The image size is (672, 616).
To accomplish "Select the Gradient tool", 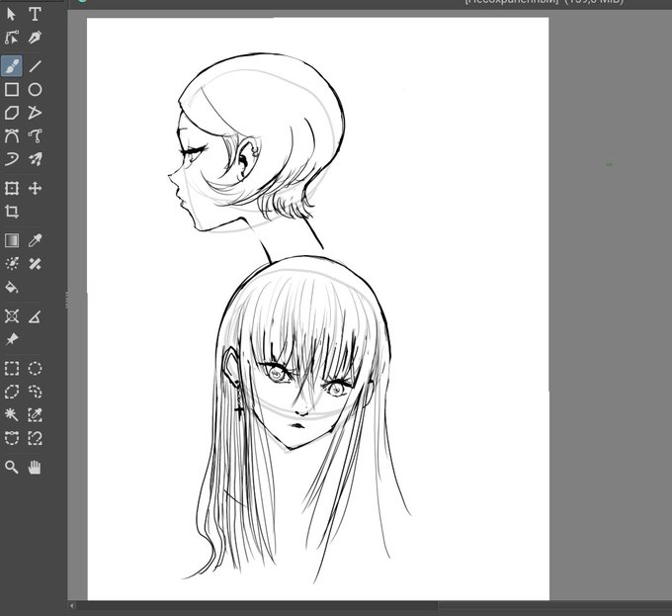I will pos(12,240).
